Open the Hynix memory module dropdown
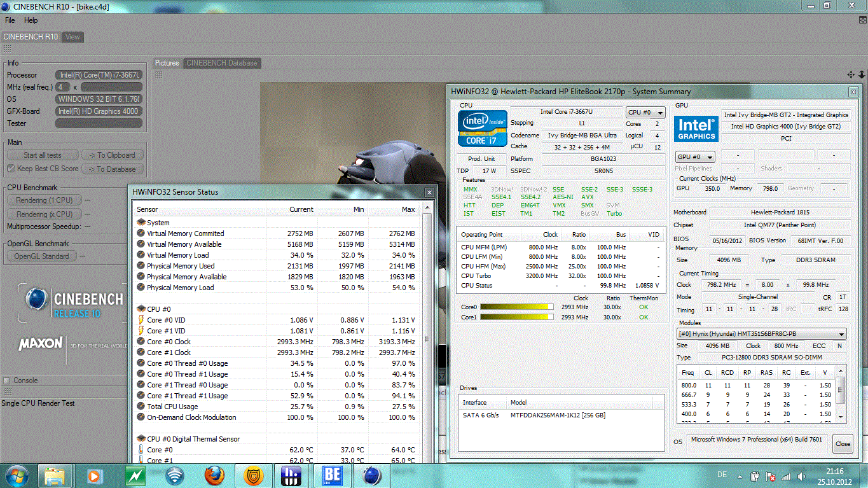 762,334
